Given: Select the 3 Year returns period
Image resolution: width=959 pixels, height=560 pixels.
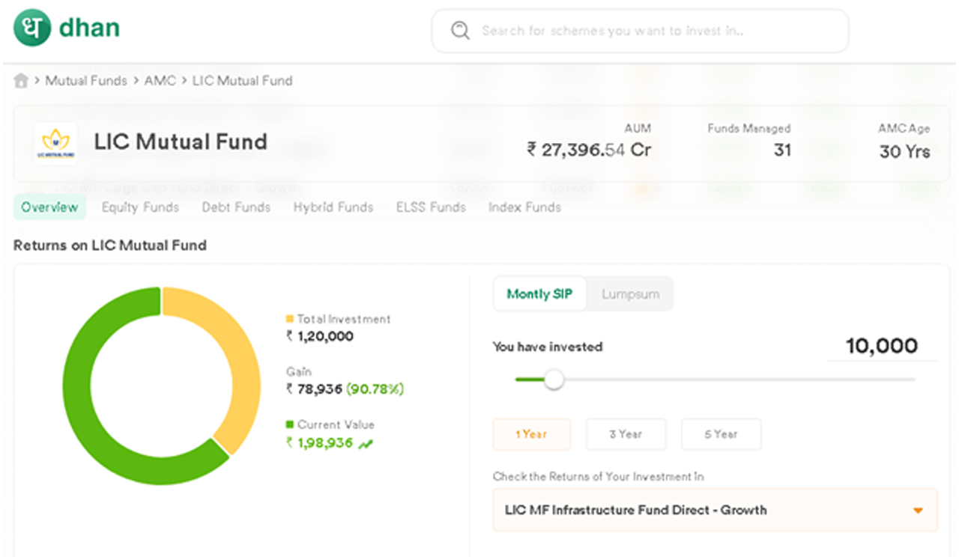Looking at the screenshot, I should tap(626, 434).
